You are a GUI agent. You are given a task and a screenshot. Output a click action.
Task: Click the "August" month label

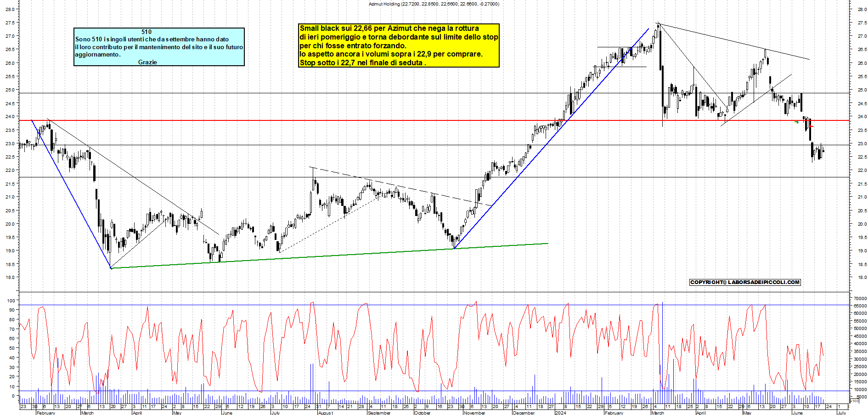[x=326, y=413]
